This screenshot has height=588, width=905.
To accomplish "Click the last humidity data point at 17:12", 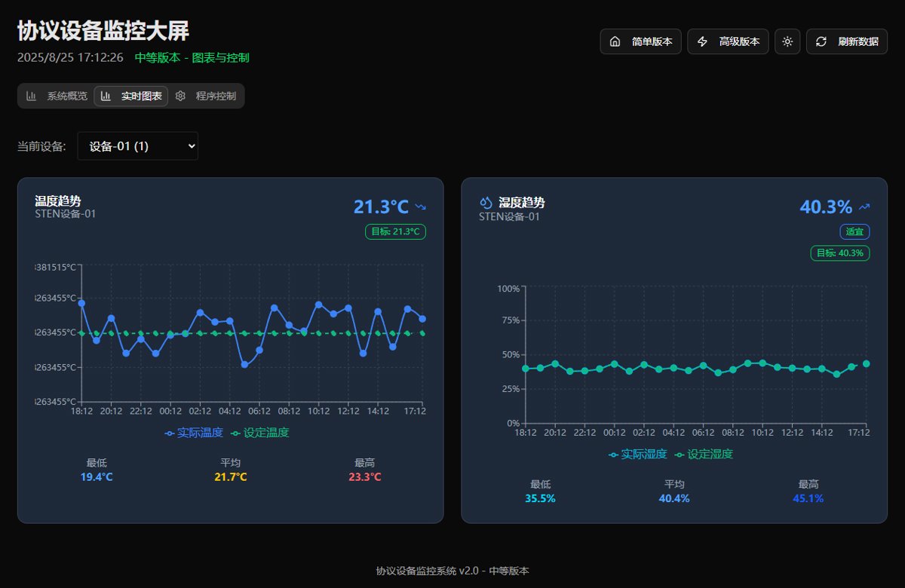I will pos(867,364).
